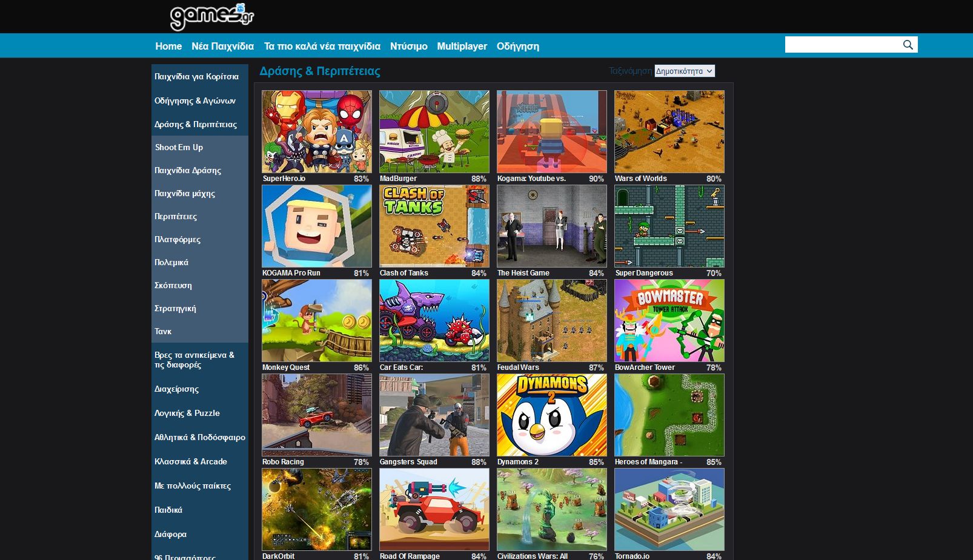Open the Heroes of Mangara thumbnail

[669, 415]
